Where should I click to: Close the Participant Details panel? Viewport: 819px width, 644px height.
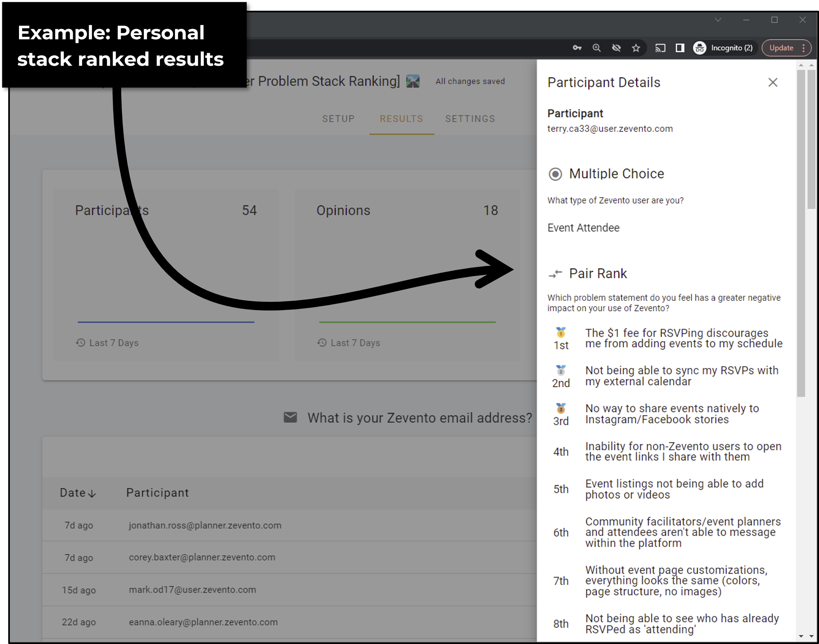(772, 82)
